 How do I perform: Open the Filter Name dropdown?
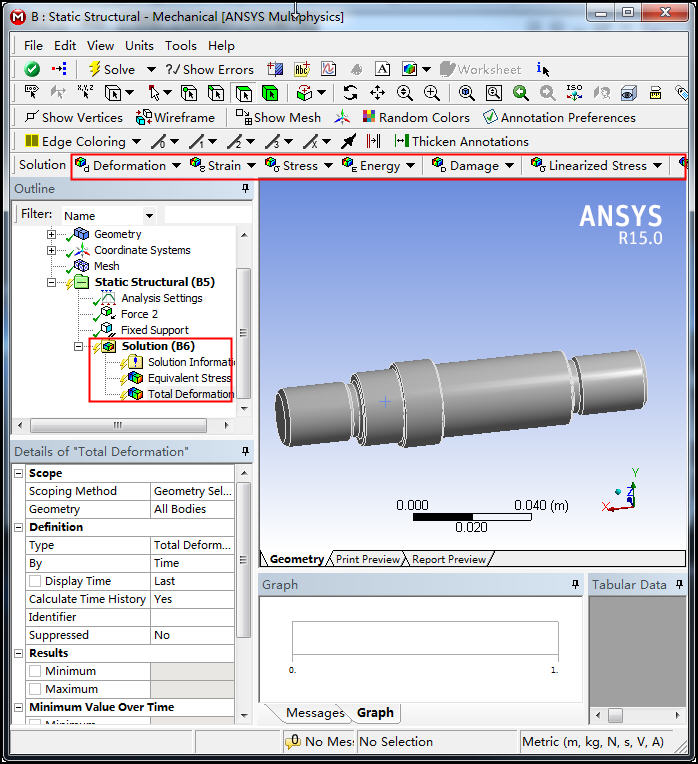coord(149,215)
